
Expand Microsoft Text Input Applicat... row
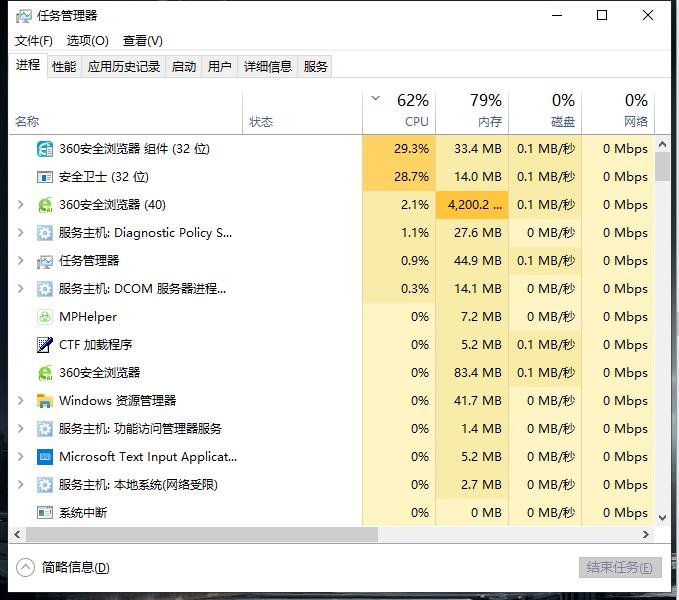(20, 457)
